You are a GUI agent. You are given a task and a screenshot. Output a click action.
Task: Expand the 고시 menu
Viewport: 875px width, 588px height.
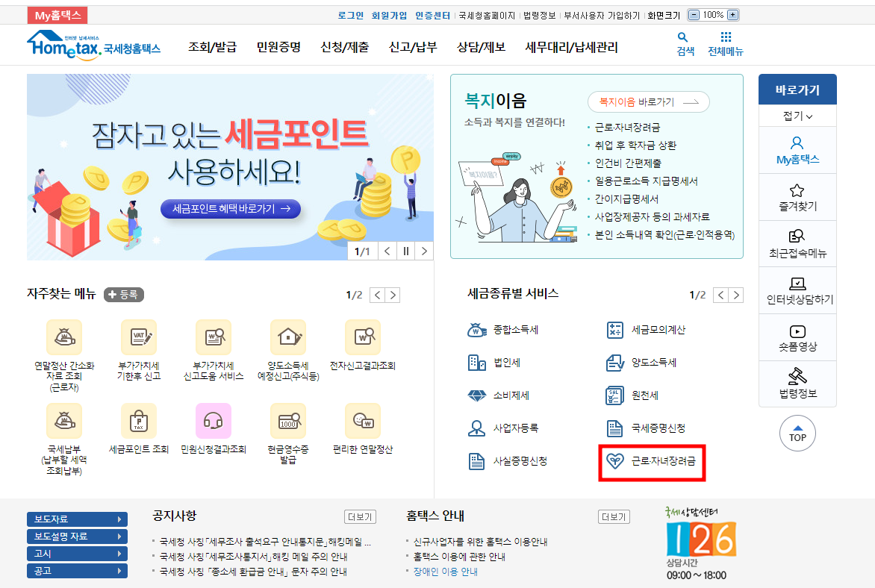[x=77, y=554]
